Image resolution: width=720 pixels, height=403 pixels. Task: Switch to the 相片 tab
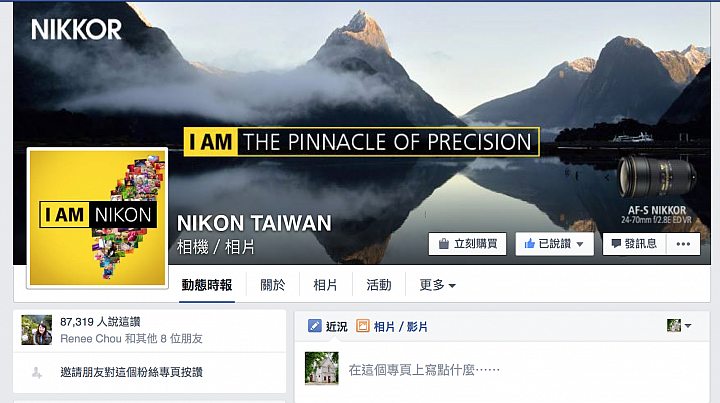(x=326, y=285)
